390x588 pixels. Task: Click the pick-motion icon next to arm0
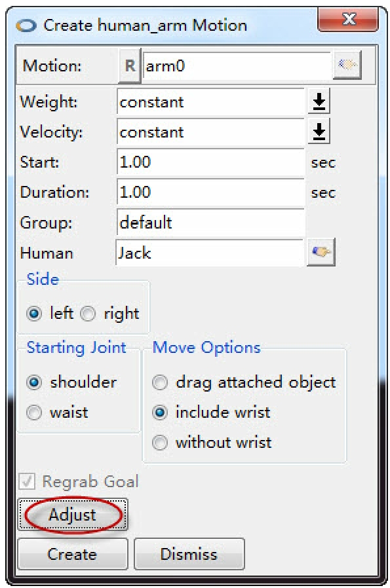[x=347, y=65]
